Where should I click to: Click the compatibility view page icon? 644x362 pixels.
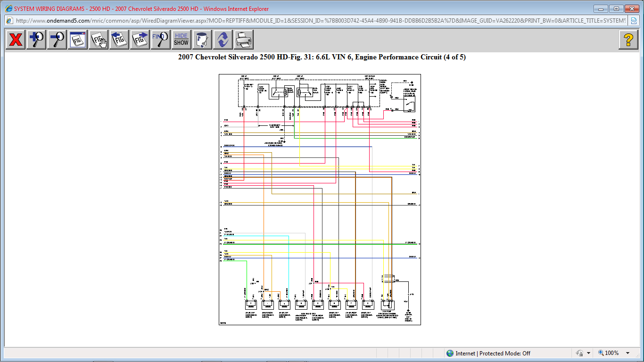click(x=633, y=21)
